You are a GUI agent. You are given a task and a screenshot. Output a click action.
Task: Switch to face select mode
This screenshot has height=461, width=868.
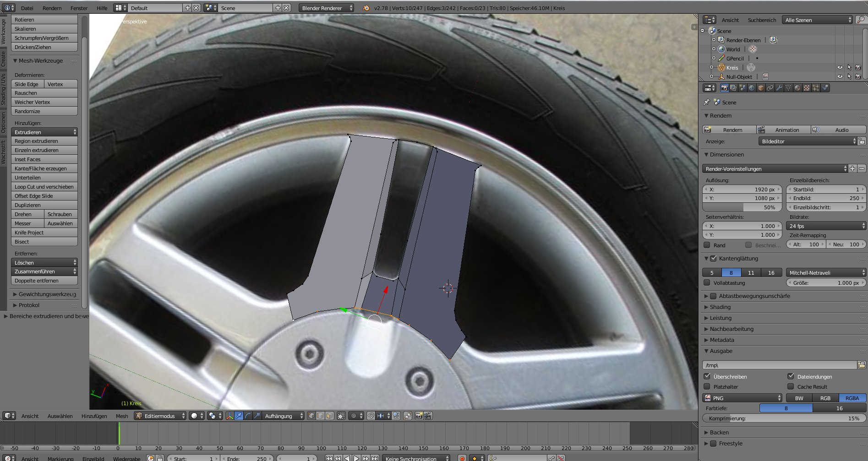[329, 416]
